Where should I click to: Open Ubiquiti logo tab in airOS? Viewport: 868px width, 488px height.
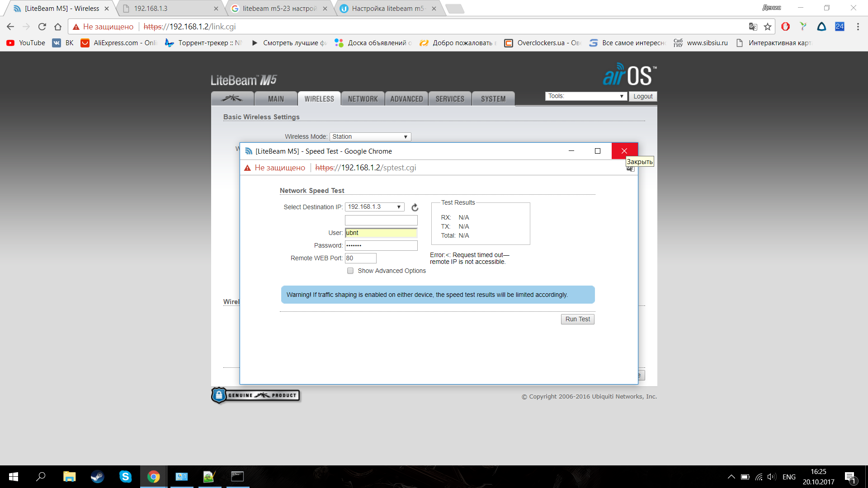coord(232,99)
